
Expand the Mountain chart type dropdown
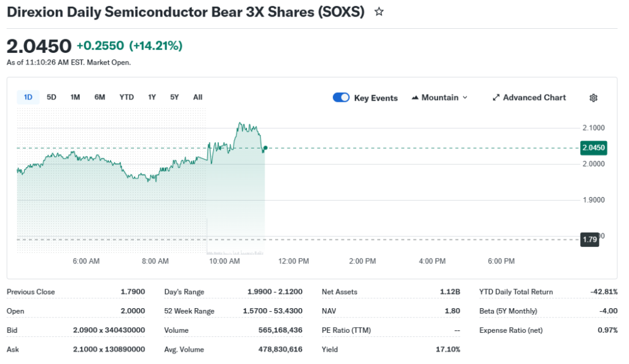[x=465, y=98]
